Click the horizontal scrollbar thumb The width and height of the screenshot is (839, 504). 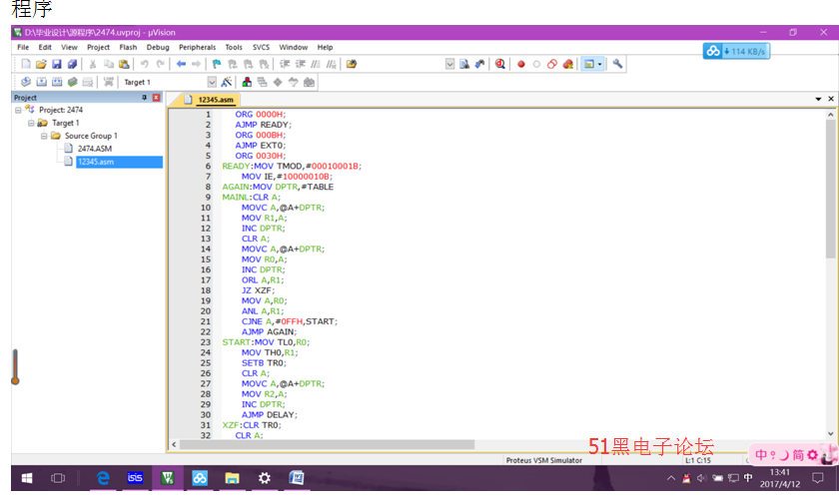tap(327, 444)
